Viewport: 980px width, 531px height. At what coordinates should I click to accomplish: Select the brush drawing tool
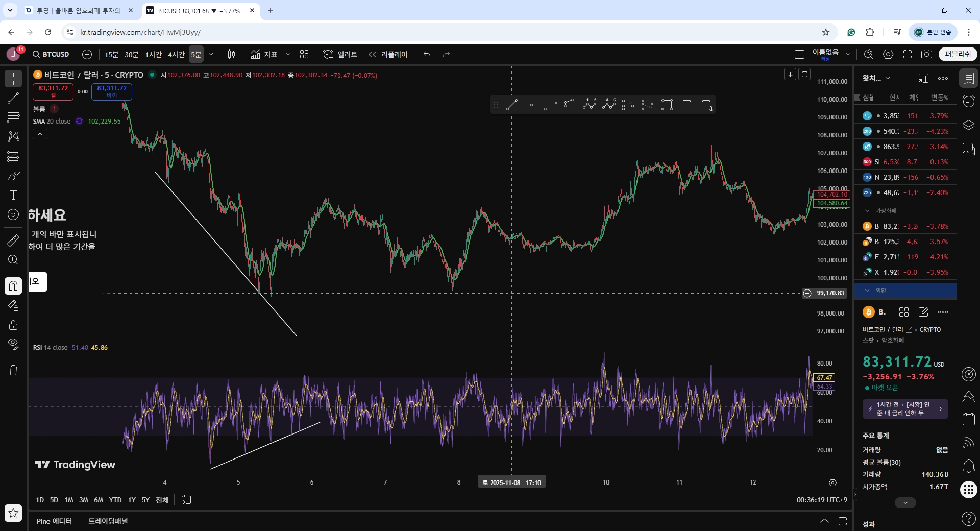pyautogui.click(x=13, y=176)
